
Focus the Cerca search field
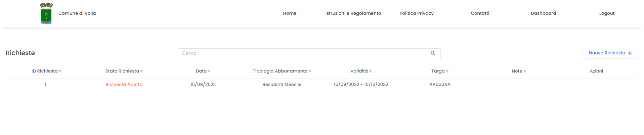(x=301, y=53)
